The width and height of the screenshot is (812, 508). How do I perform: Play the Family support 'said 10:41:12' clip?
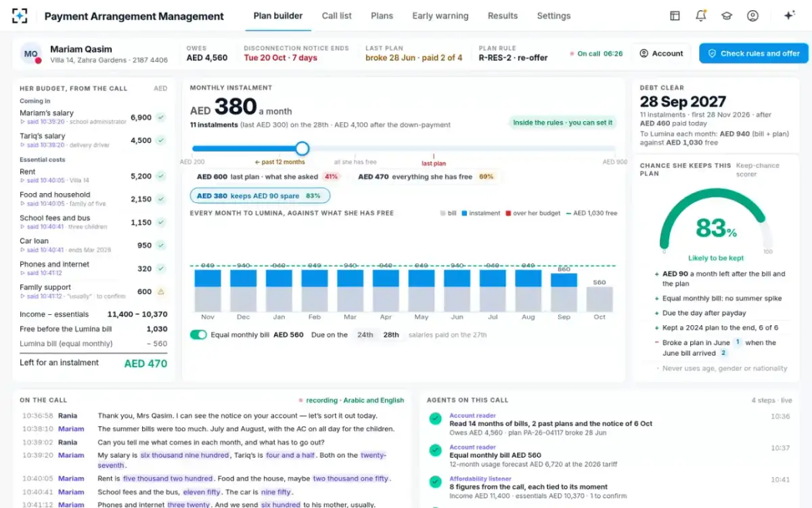pos(42,297)
